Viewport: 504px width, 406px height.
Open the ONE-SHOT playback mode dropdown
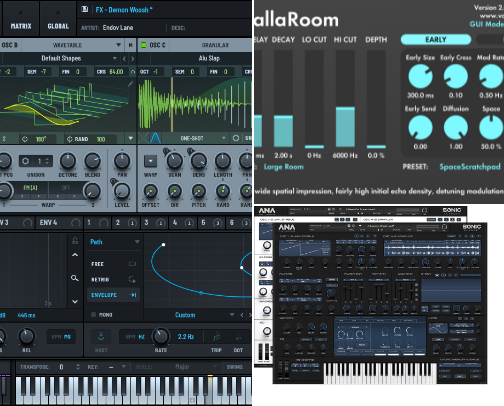(x=196, y=138)
